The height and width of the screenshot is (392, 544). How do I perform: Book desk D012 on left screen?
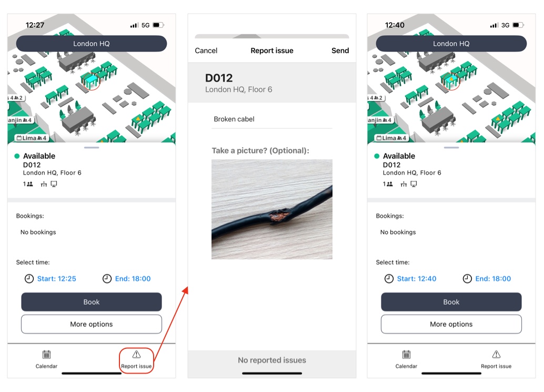(91, 302)
